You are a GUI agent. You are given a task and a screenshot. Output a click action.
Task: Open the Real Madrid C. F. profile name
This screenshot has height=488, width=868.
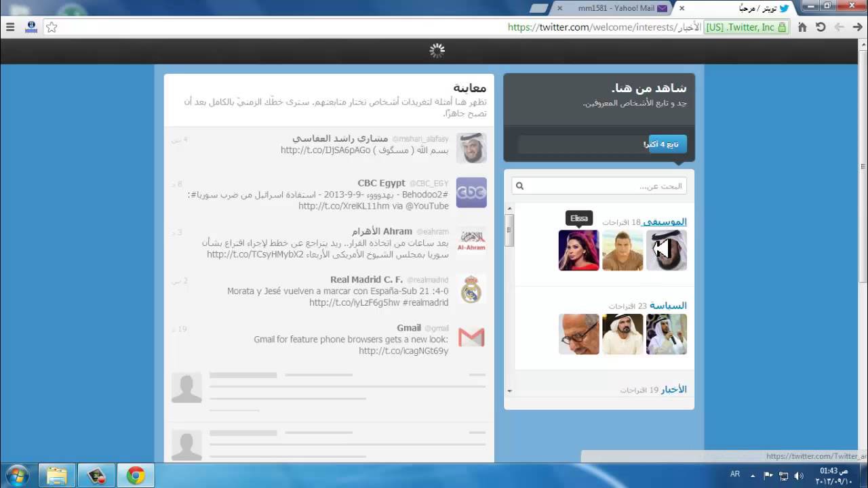[x=366, y=279]
